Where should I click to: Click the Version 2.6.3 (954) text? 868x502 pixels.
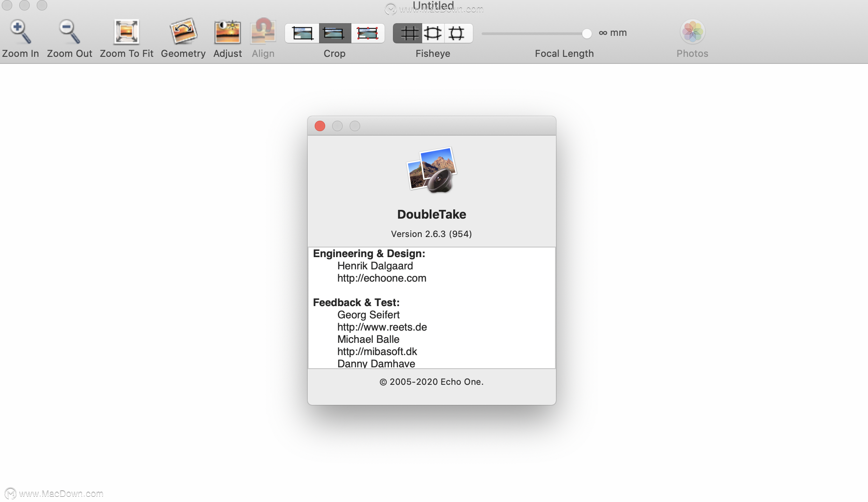coord(431,234)
